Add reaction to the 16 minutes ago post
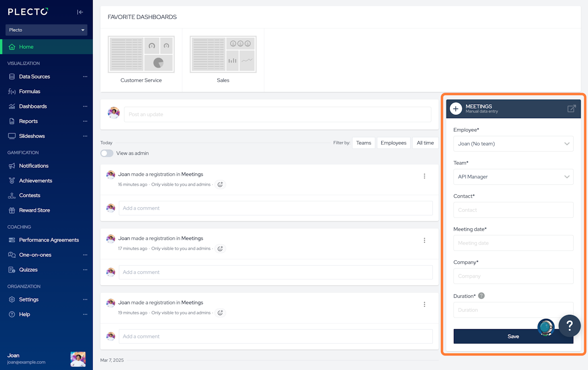The height and width of the screenshot is (370, 588). tap(220, 185)
